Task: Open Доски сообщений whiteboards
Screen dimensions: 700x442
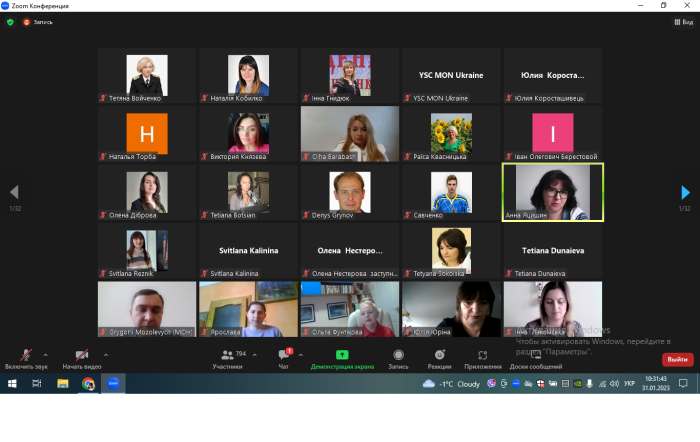Action: tap(529, 355)
